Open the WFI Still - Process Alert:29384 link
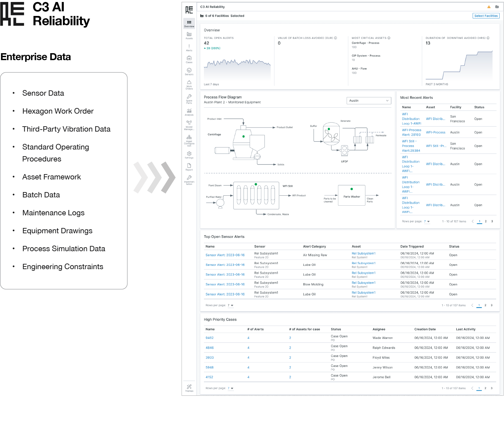 pyautogui.click(x=411, y=146)
